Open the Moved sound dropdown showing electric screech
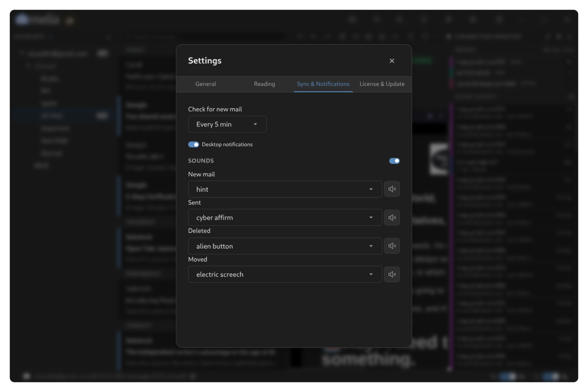 coord(285,274)
